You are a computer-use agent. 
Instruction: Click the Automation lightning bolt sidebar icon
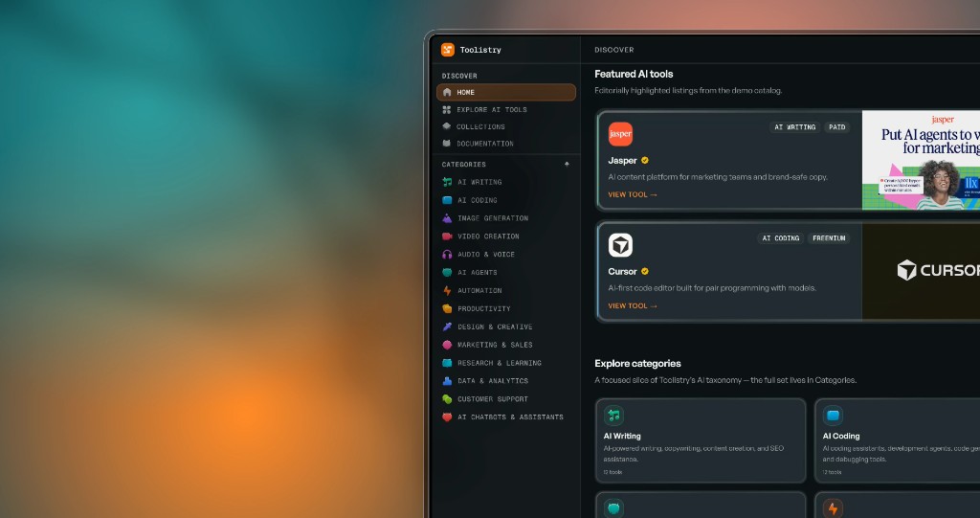pos(447,291)
